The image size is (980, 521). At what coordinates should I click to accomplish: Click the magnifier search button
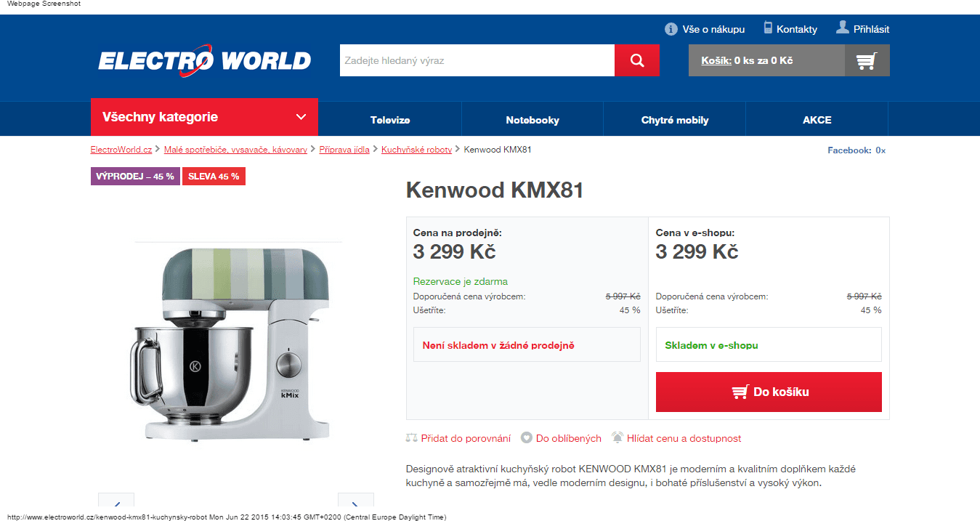click(637, 60)
